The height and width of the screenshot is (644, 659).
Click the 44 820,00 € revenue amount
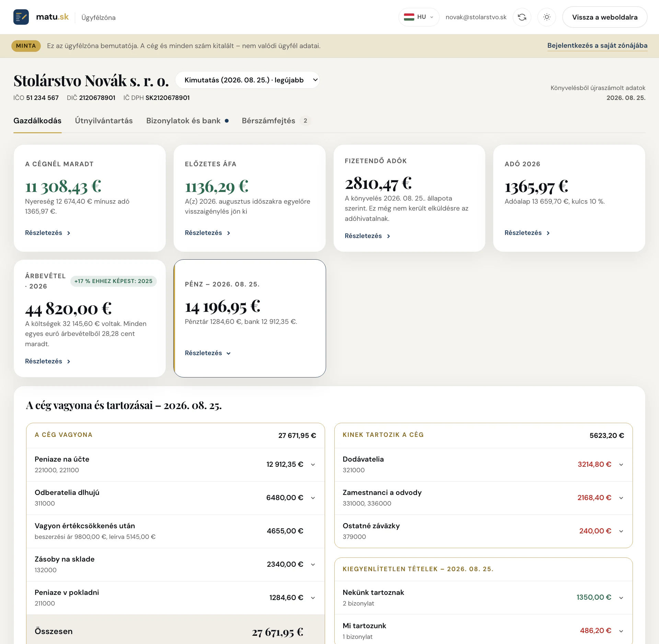point(68,308)
